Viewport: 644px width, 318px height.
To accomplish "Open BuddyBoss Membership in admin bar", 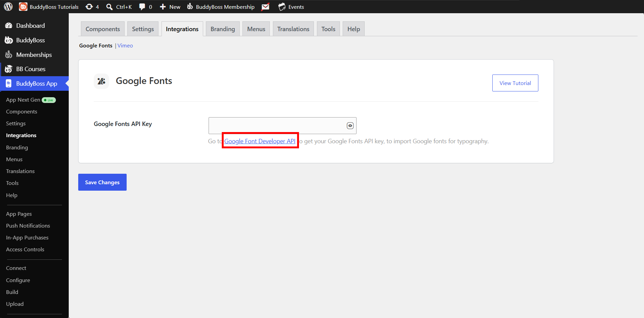I will (x=221, y=7).
